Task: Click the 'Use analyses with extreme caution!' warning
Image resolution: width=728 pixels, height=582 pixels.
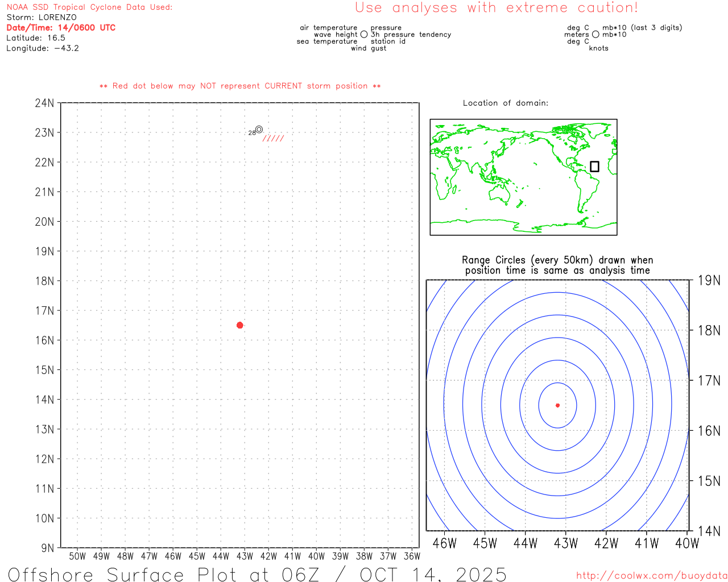Action: [496, 8]
